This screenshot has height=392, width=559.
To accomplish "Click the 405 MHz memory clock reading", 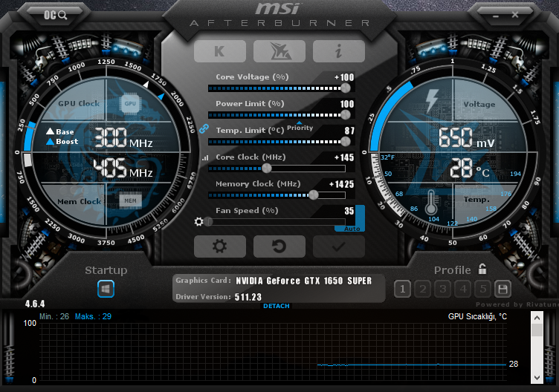I will [123, 168].
